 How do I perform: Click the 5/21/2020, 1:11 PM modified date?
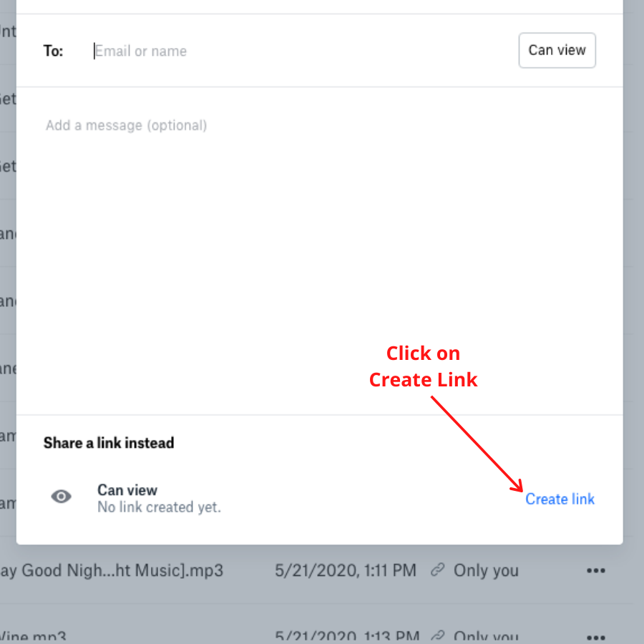[x=346, y=570]
